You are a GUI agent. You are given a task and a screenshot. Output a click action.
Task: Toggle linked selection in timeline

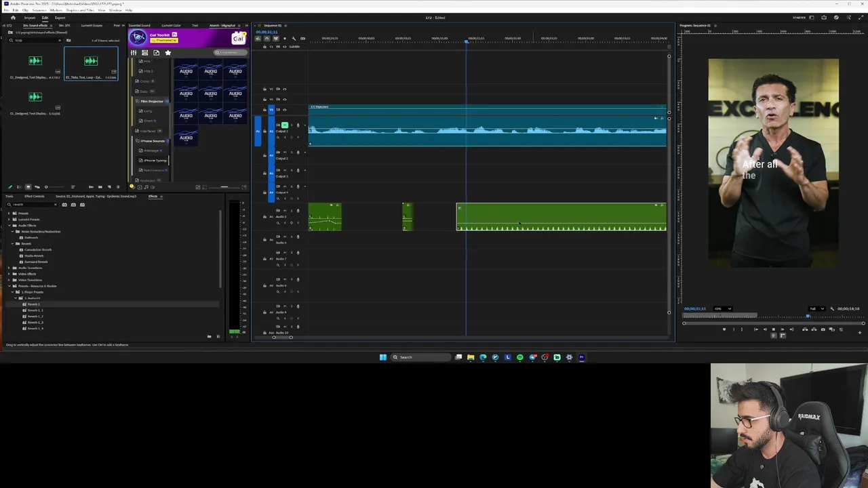[x=276, y=39]
